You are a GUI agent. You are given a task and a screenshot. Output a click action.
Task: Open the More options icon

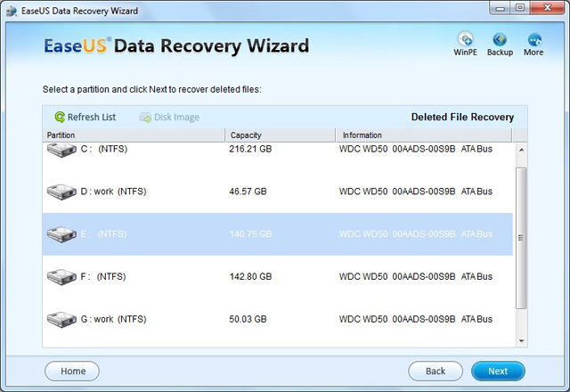[534, 39]
